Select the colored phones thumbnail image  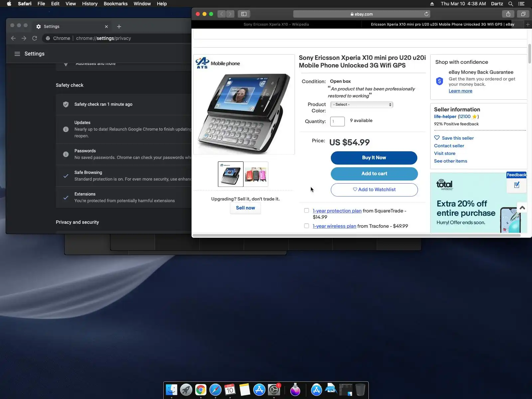256,174
